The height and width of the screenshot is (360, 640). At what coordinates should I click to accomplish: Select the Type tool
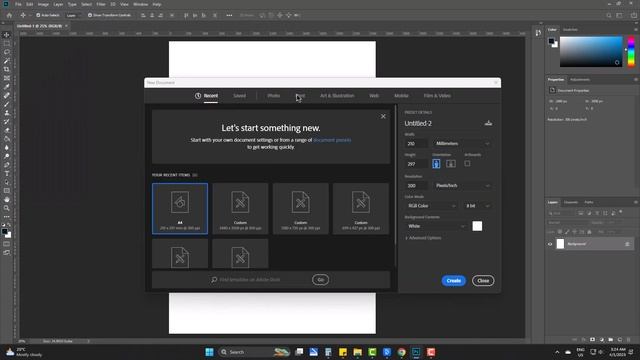click(7, 173)
